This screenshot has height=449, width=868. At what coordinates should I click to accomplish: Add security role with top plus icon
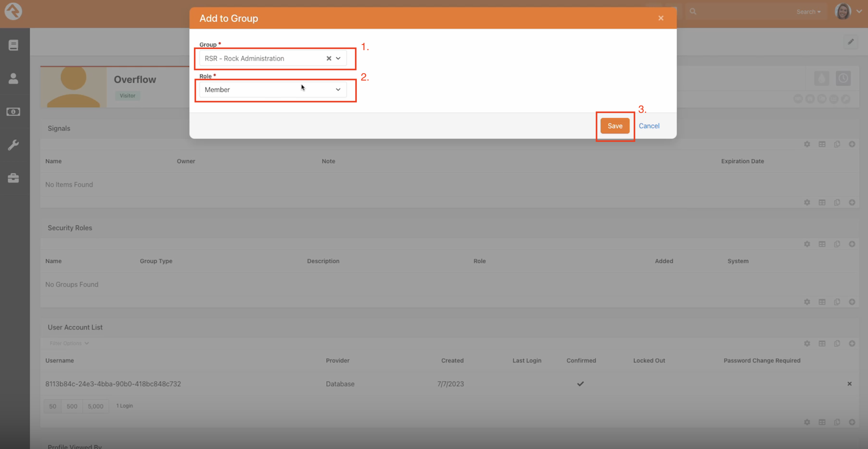point(852,244)
